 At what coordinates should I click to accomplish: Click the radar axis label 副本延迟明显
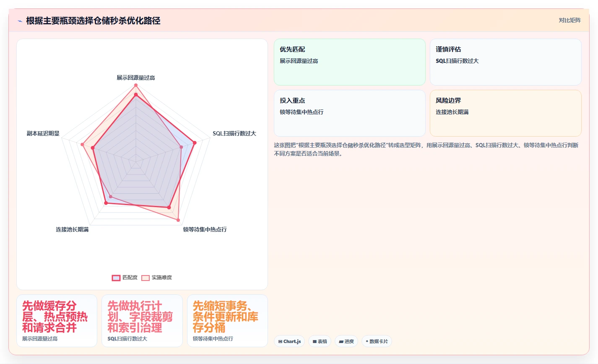pos(43,133)
